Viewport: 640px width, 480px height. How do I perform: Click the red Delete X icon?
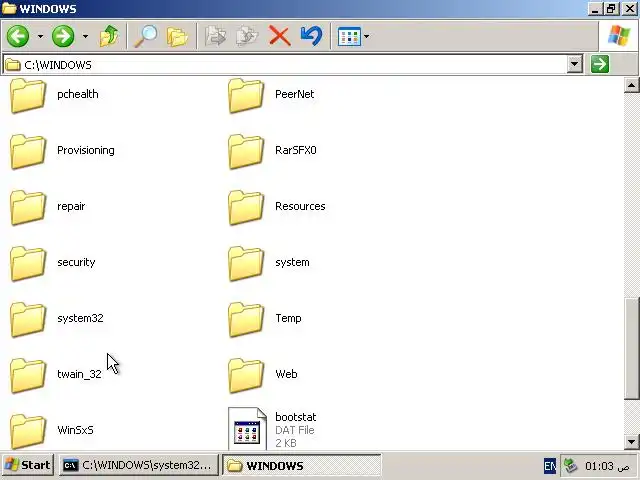[280, 36]
